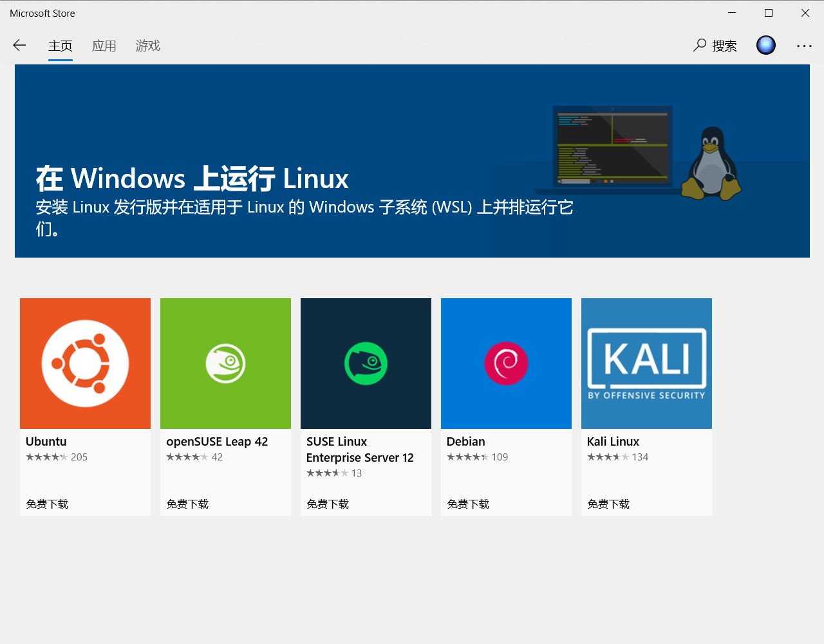This screenshot has height=644, width=824.
Task: Click Debian's star rating with 109 reviews
Action: (478, 457)
